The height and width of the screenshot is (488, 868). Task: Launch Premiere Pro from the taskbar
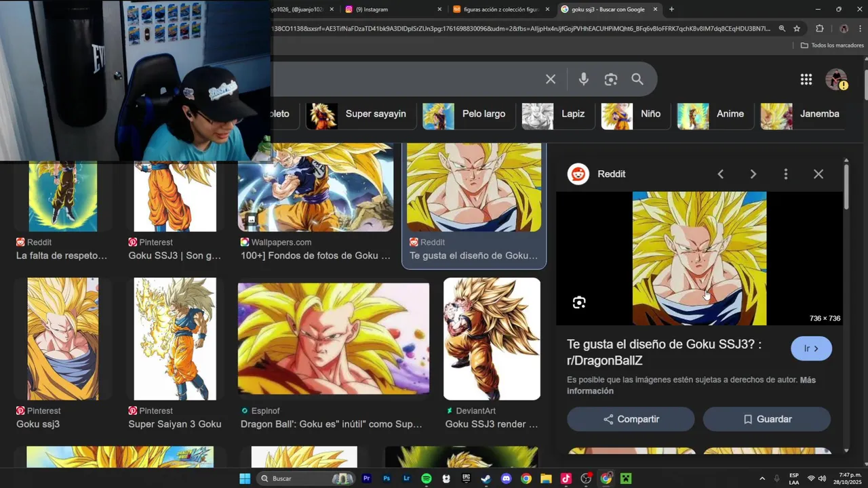click(x=367, y=479)
